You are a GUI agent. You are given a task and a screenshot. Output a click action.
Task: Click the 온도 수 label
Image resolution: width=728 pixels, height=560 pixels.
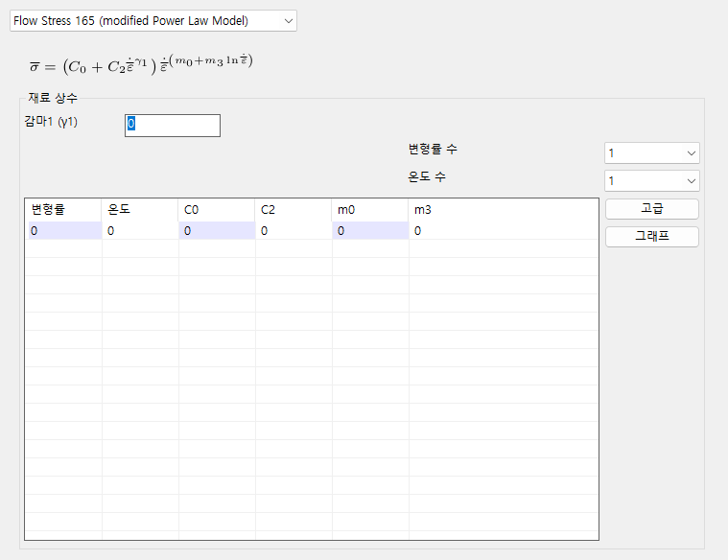(427, 176)
